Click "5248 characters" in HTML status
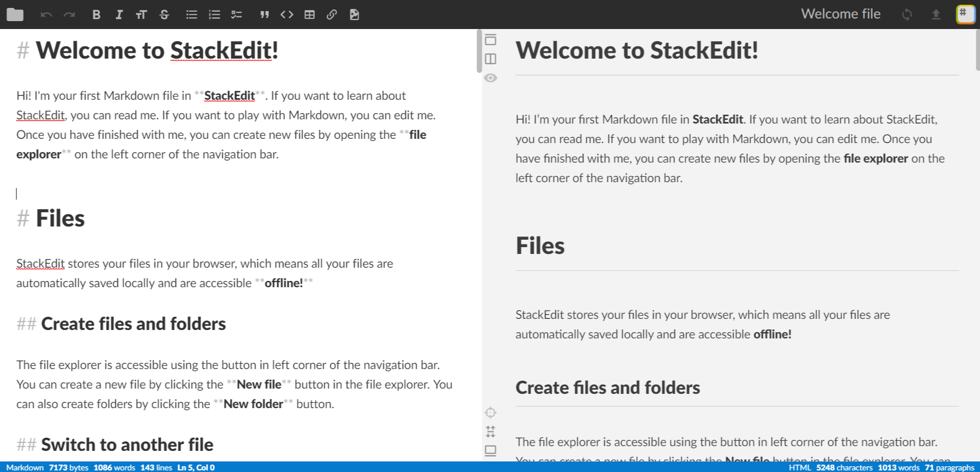Screen dimensions: 980x472 tap(844, 467)
